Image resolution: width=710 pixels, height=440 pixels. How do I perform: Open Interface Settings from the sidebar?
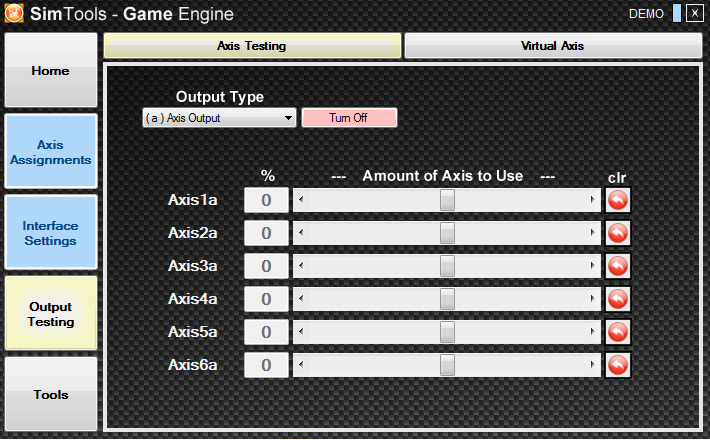(x=51, y=232)
